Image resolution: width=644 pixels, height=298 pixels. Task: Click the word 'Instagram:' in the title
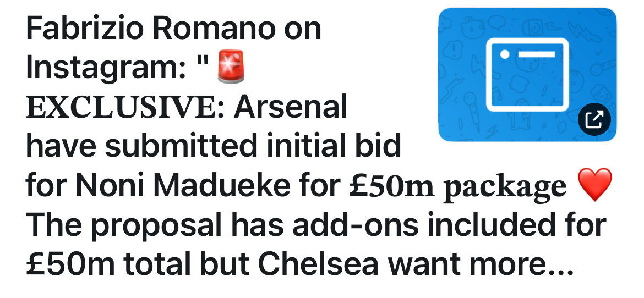click(105, 67)
